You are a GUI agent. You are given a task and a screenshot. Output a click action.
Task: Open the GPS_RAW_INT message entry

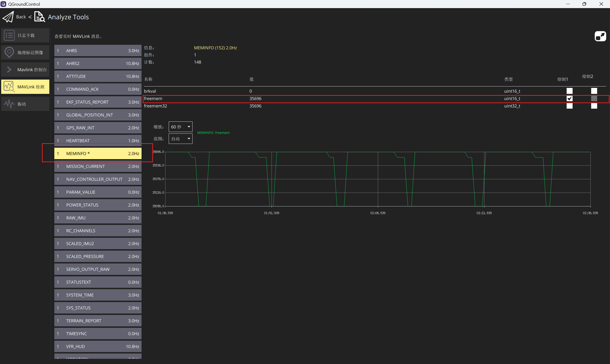tap(98, 128)
